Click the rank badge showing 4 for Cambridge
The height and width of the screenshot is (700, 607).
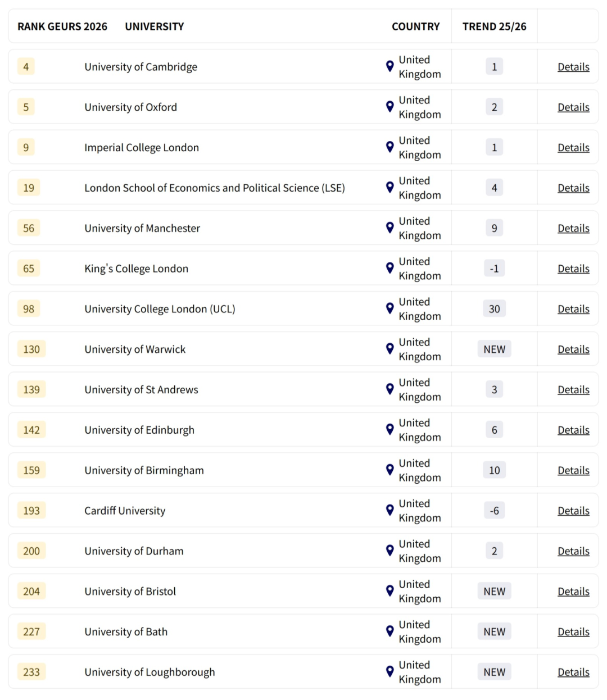pyautogui.click(x=26, y=66)
